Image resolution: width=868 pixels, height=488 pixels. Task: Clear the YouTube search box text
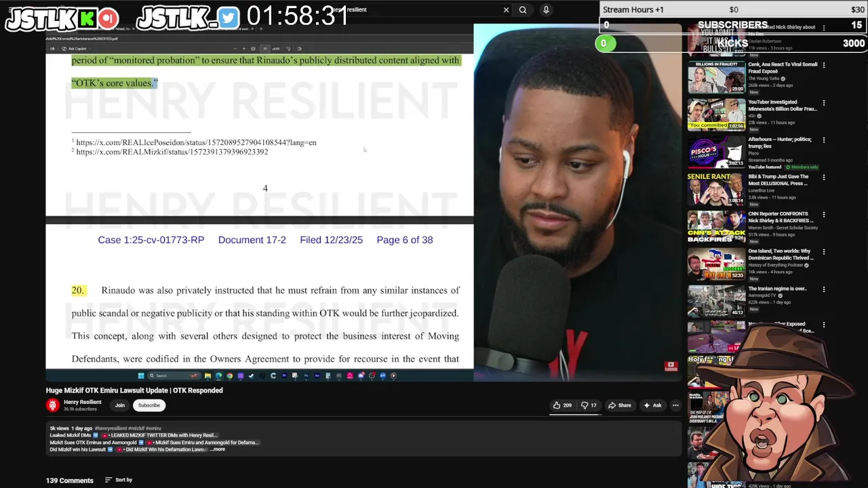point(506,9)
